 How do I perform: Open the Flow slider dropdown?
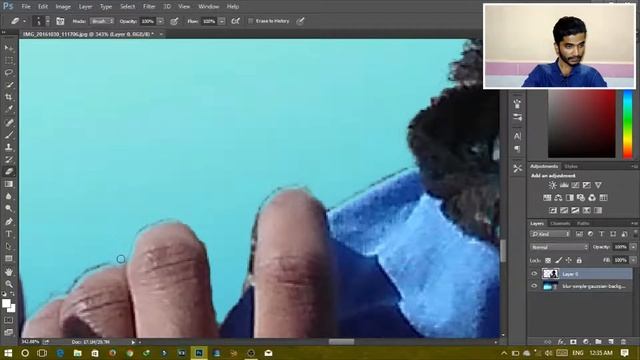click(x=222, y=21)
